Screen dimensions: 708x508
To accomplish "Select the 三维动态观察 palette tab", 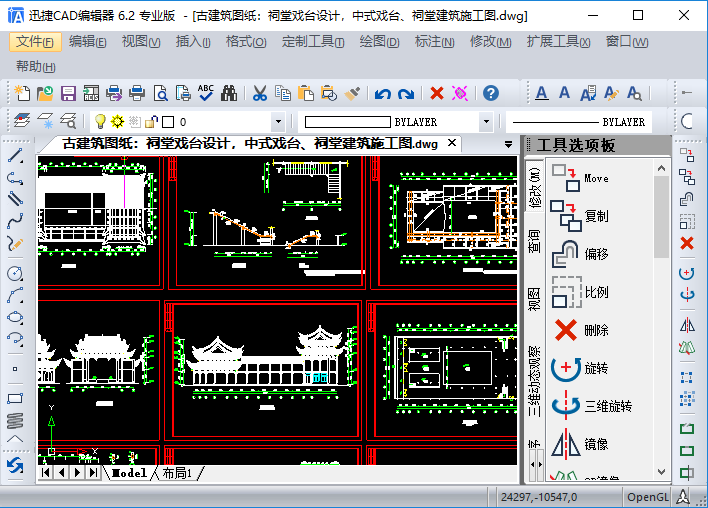I will 534,382.
